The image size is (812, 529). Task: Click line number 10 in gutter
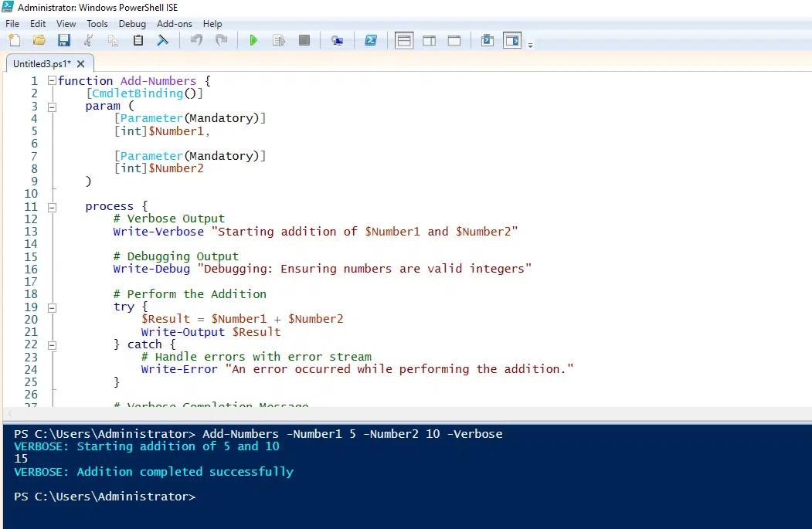tap(31, 194)
